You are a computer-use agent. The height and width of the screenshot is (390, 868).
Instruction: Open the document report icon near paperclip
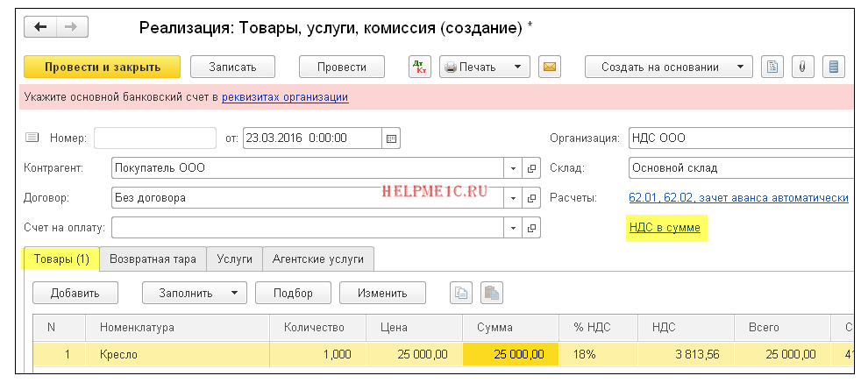pyautogui.click(x=772, y=67)
